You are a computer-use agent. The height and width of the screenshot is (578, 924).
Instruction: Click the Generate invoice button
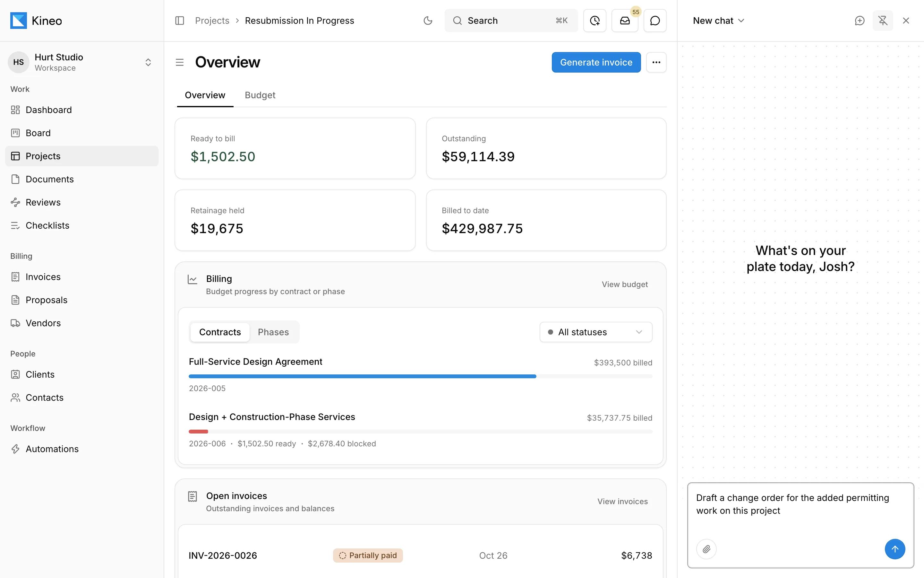(596, 62)
